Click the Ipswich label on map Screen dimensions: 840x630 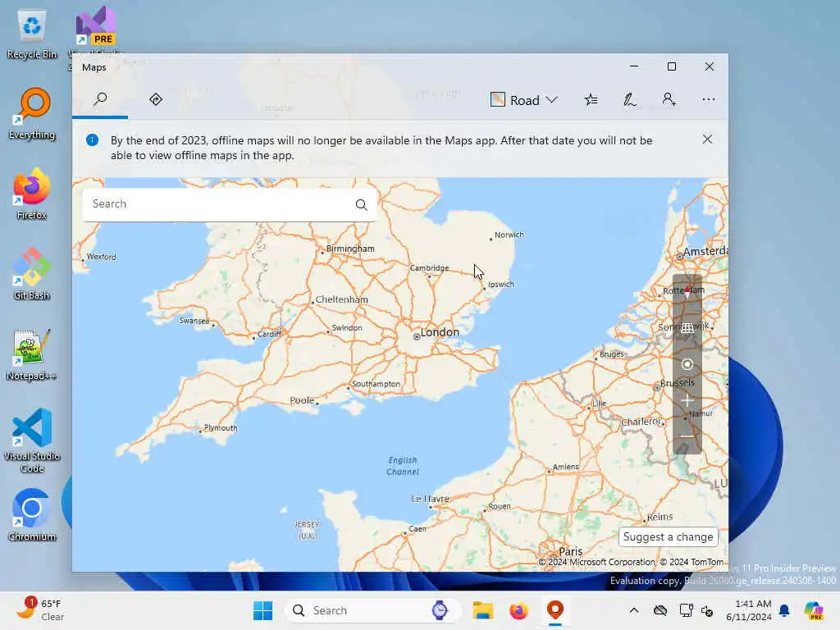click(501, 285)
